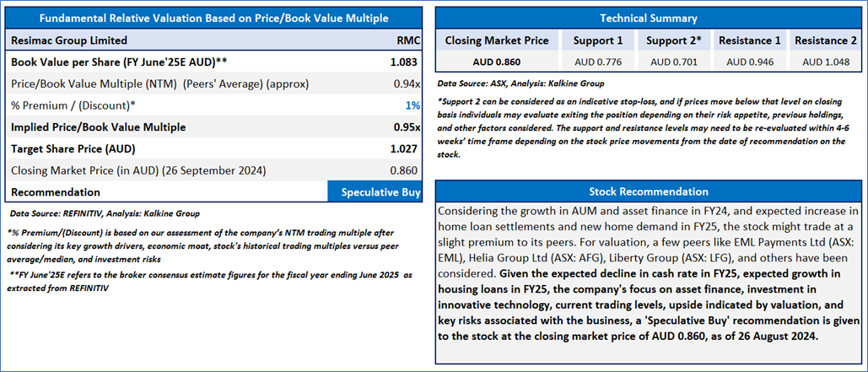Select the Technical Summary header
This screenshot has width=868, height=372.
tap(648, 19)
